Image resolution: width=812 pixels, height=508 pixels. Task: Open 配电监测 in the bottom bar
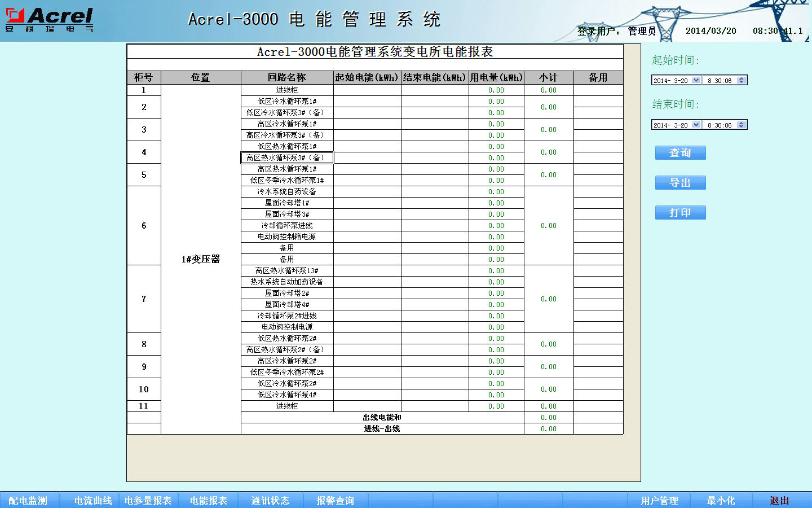click(x=28, y=501)
